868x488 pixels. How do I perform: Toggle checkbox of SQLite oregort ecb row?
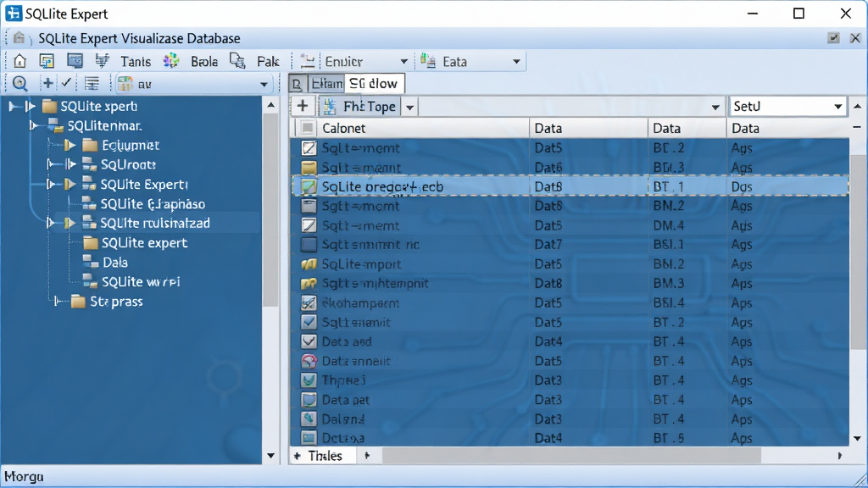[309, 187]
